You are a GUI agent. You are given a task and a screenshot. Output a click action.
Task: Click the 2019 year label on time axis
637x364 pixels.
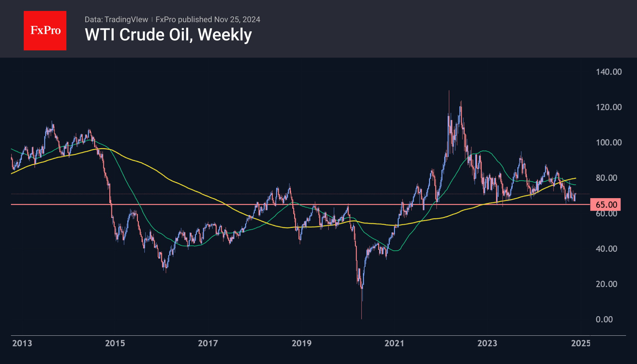(x=302, y=343)
